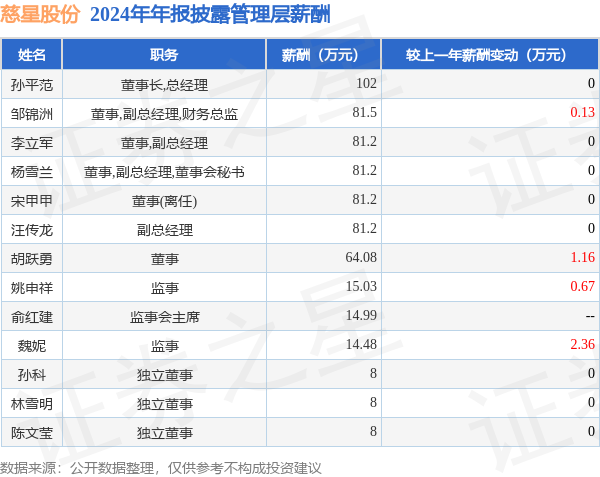Click the position 董事,副总经理,财务总监
Screen dimensions: 600x477
click(x=164, y=114)
